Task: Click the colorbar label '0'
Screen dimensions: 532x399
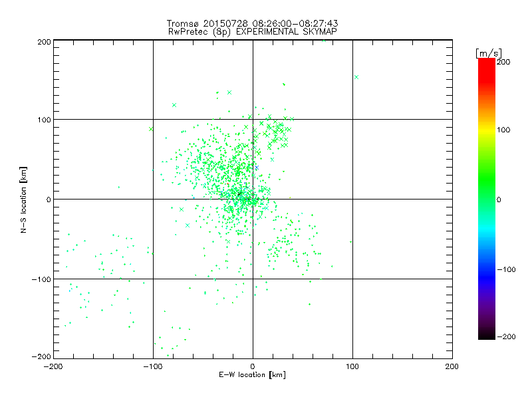Action: pyautogui.click(x=499, y=199)
